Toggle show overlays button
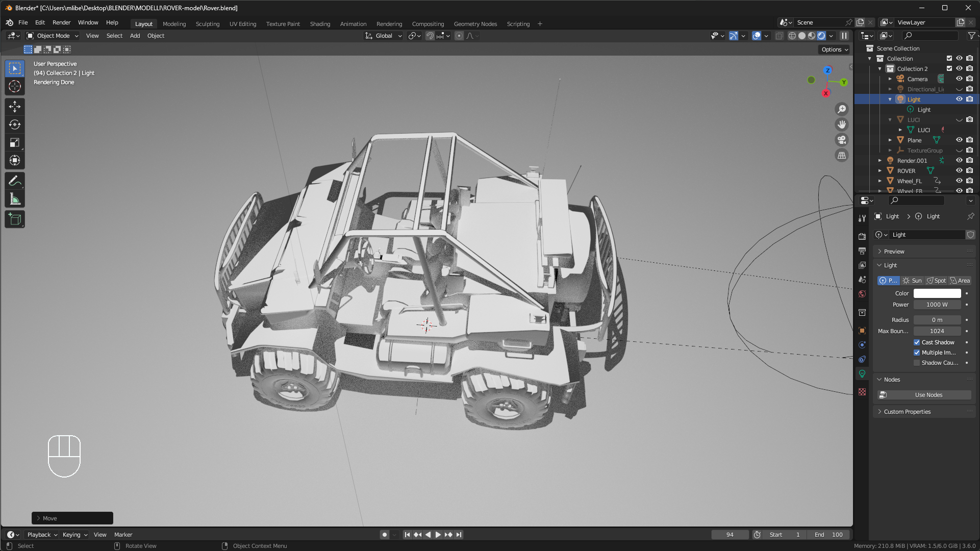Image resolution: width=980 pixels, height=551 pixels. 757,36
